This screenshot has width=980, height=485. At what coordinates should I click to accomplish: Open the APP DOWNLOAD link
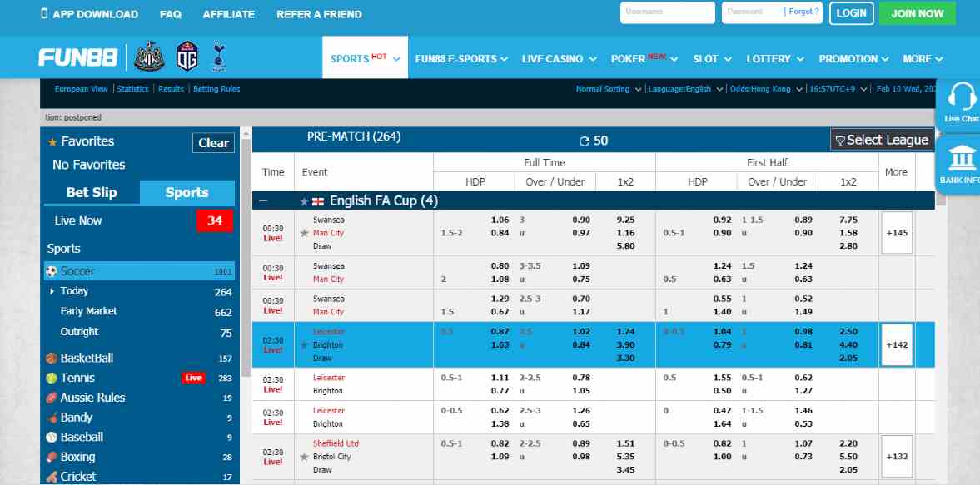click(95, 14)
